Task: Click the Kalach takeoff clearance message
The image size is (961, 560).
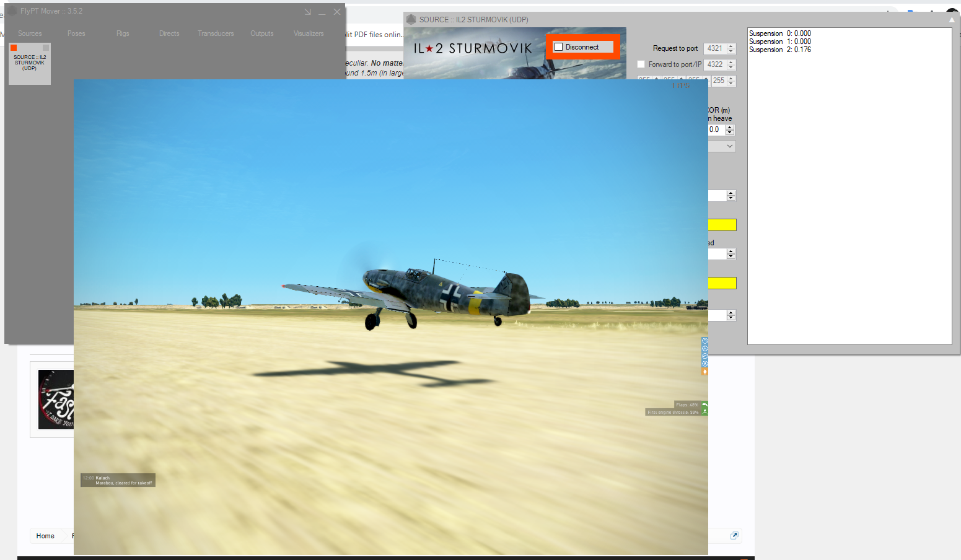Action: 118,480
